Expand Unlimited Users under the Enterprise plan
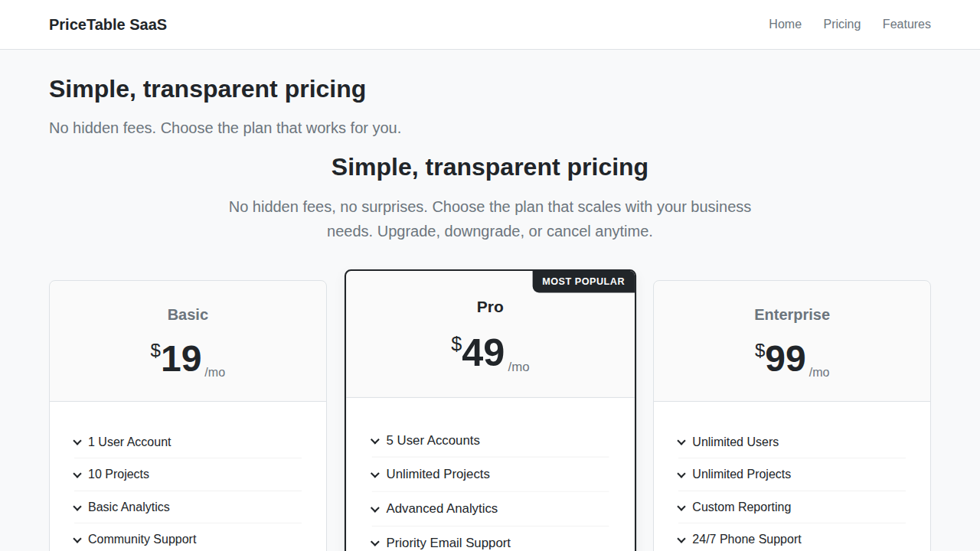The height and width of the screenshot is (551, 980). pyautogui.click(x=681, y=442)
